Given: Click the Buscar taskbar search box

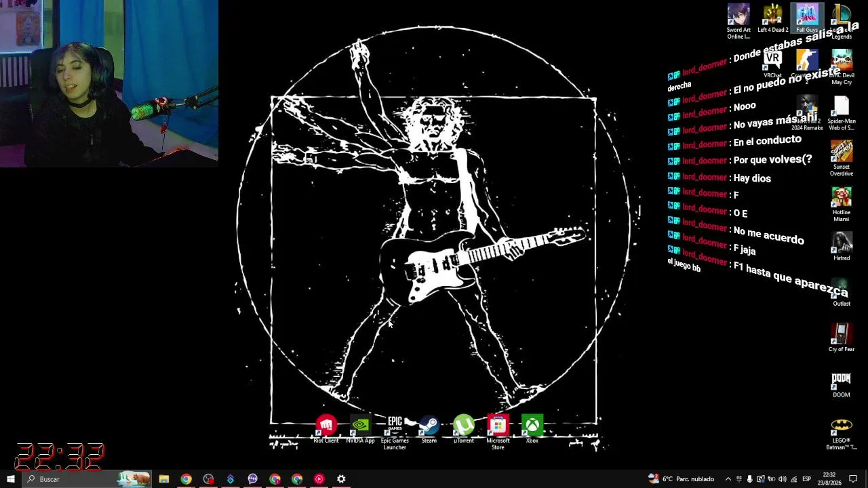Looking at the screenshot, I should point(87,479).
